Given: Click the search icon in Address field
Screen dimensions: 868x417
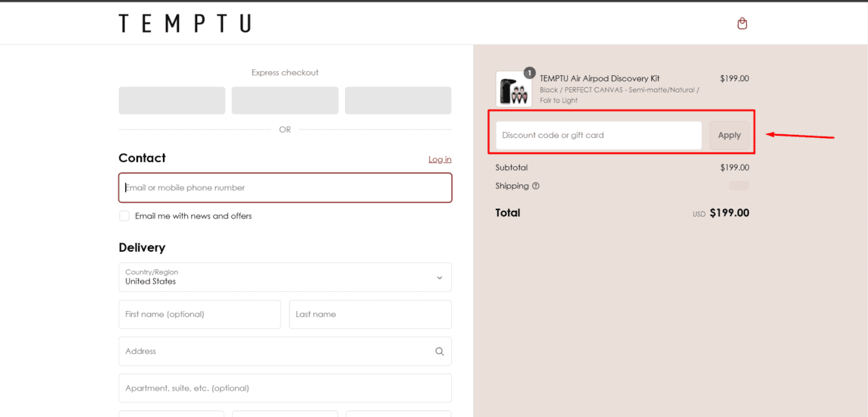Looking at the screenshot, I should tap(440, 351).
